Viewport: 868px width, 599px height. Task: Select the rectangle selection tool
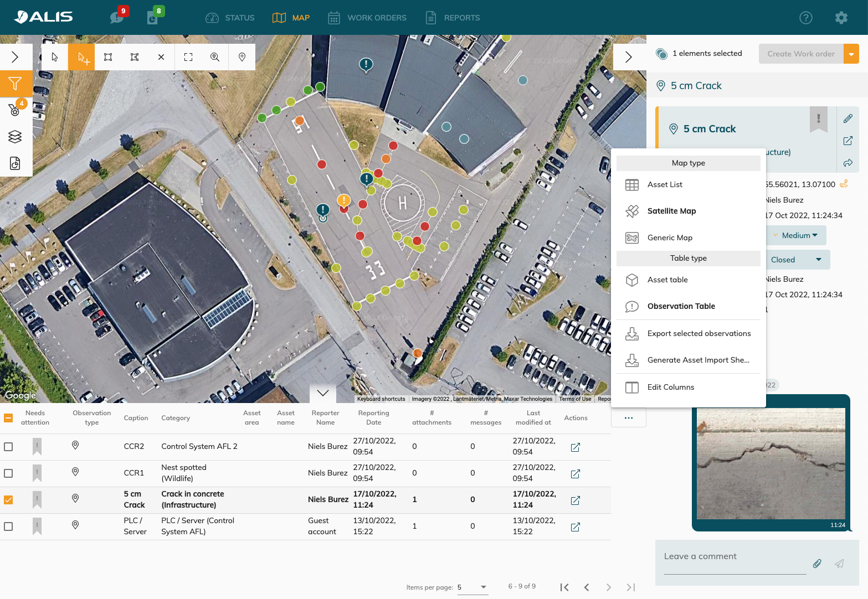(x=108, y=57)
